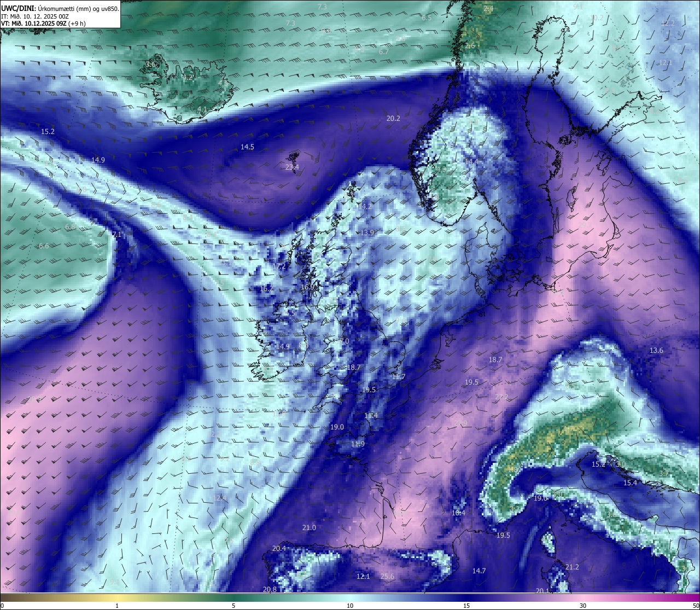This screenshot has width=700, height=610.
Task: Click the 6.6 value over southern Greenland
Action: (44, 246)
